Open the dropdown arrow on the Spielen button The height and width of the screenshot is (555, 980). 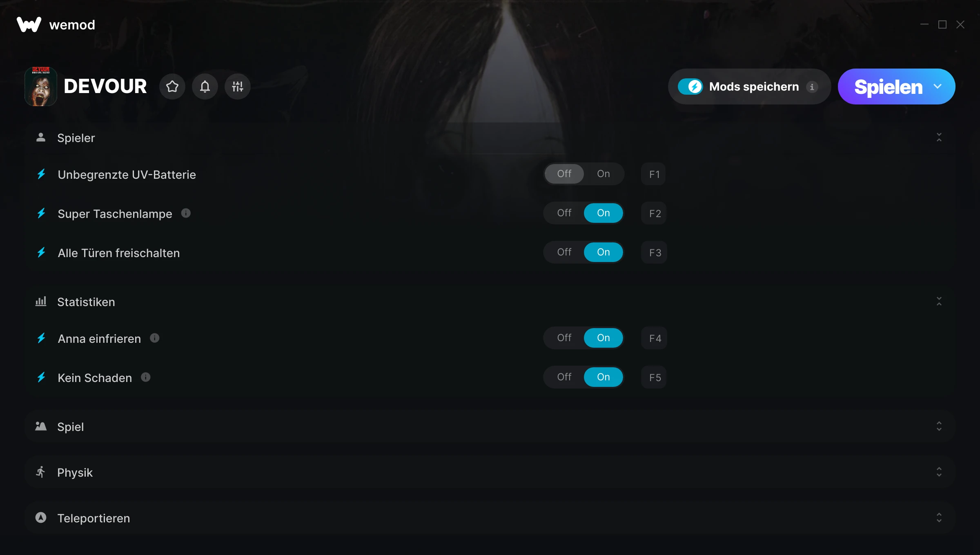(x=938, y=87)
